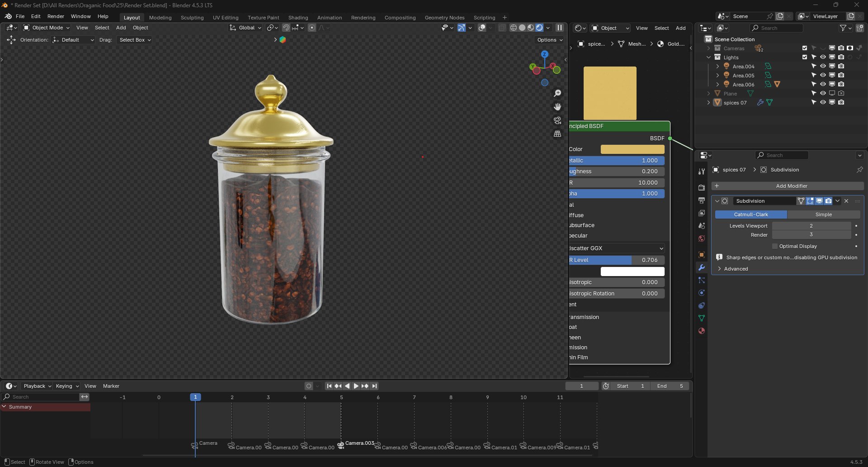The image size is (868, 467).
Task: Open the Particles properties tab
Action: (701, 280)
